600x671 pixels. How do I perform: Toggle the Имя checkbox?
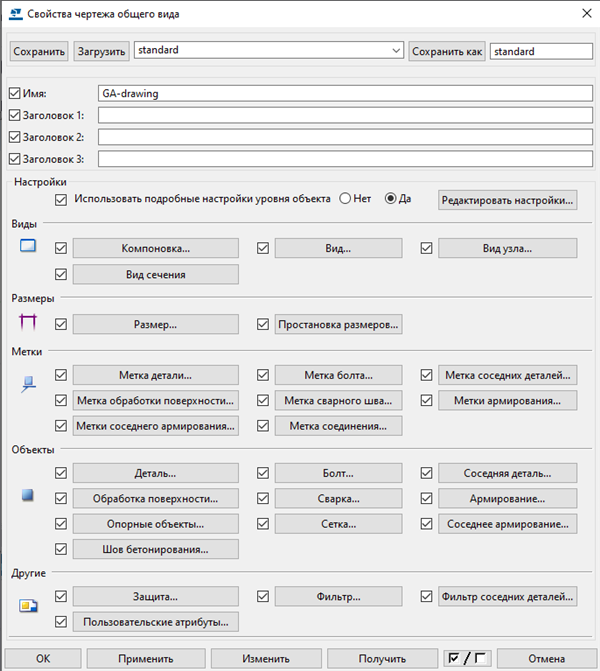pos(14,93)
